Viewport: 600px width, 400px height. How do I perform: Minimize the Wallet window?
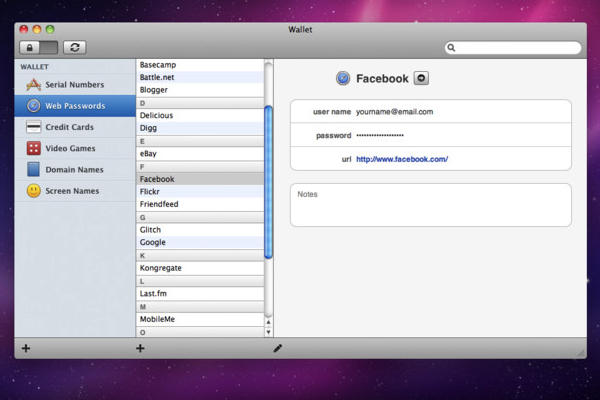pyautogui.click(x=37, y=29)
